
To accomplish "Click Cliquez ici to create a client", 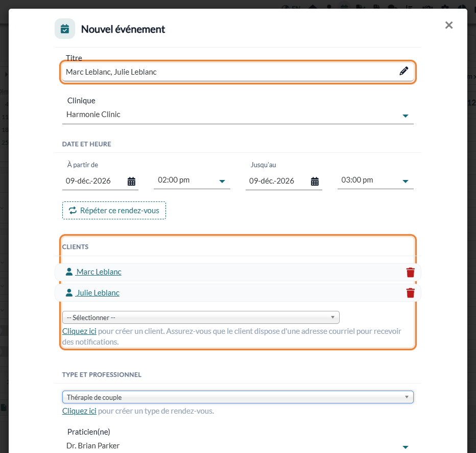I will [x=79, y=331].
